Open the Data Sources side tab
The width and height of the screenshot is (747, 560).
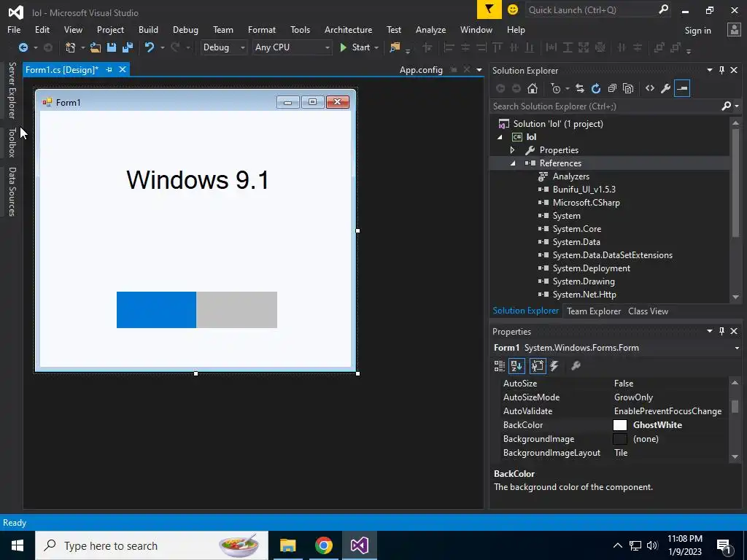tap(12, 192)
